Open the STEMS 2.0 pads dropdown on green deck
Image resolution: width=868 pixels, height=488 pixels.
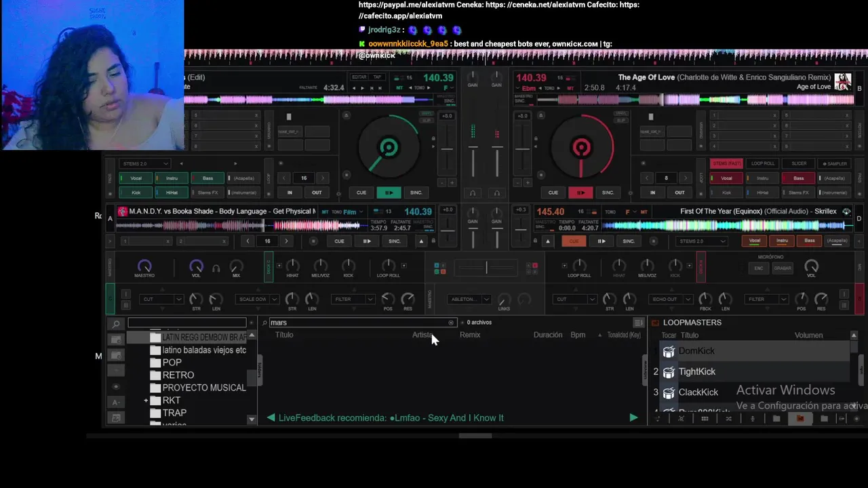click(144, 163)
